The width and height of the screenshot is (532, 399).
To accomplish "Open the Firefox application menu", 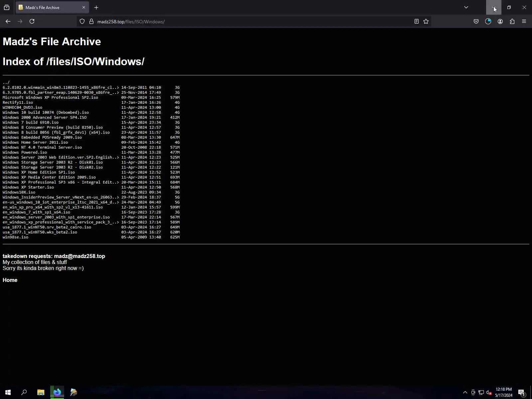I will point(524,22).
